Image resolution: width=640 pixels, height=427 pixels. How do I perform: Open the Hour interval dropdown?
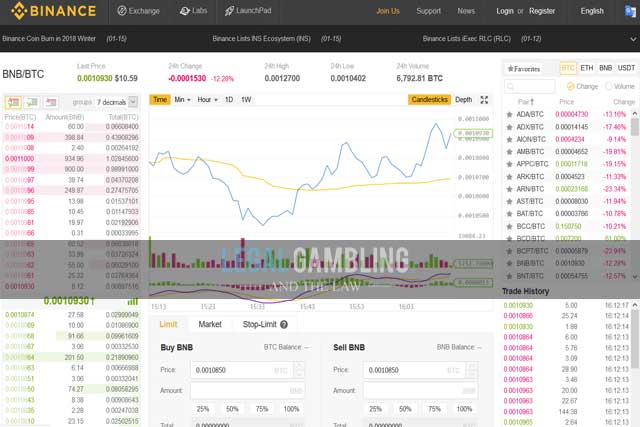click(207, 100)
